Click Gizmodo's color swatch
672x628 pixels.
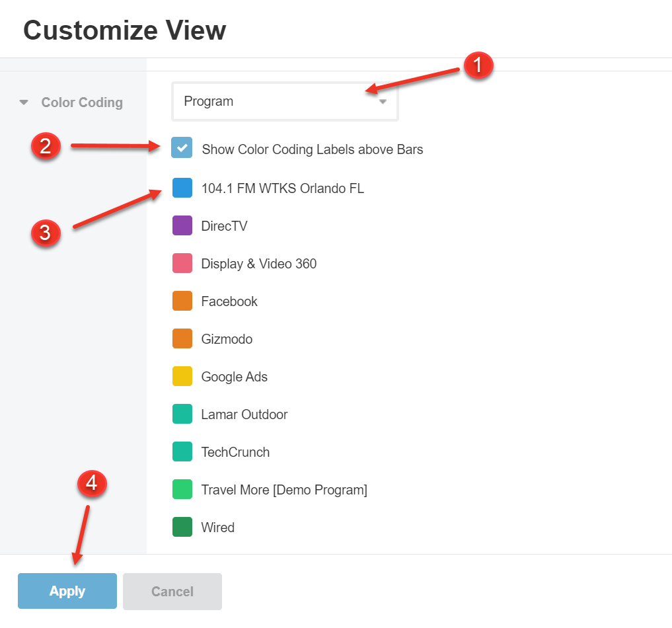tap(182, 338)
